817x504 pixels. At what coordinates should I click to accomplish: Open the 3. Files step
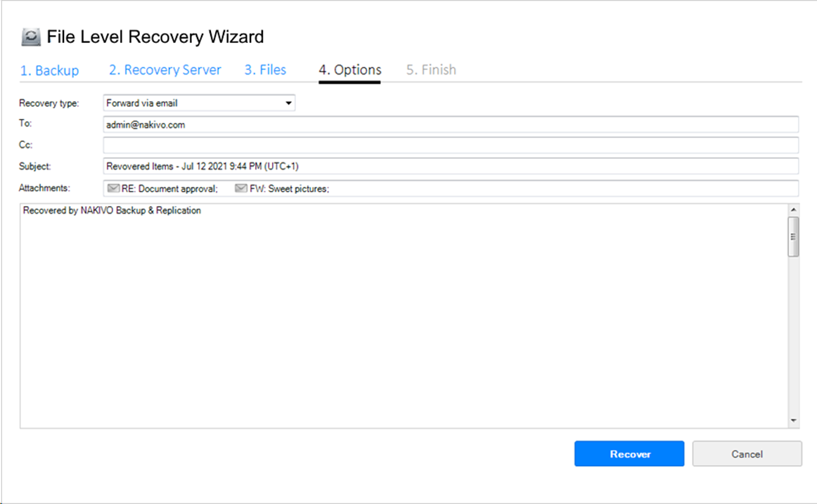265,70
